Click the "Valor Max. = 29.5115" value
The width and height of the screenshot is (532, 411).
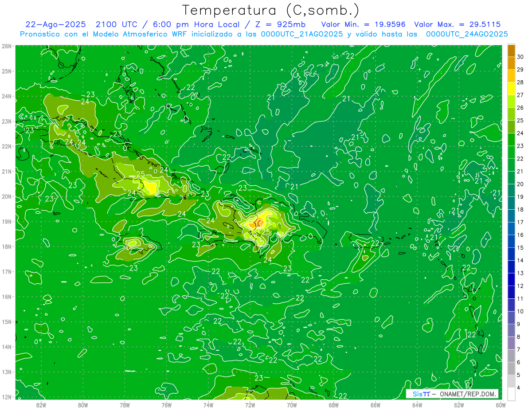click(458, 24)
